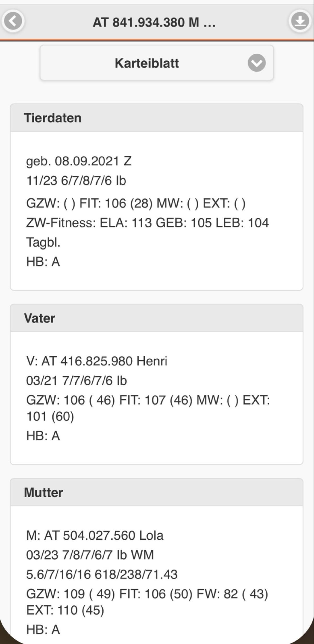
Task: Click the Karteiblatt chevron arrow icon
Action: [256, 63]
